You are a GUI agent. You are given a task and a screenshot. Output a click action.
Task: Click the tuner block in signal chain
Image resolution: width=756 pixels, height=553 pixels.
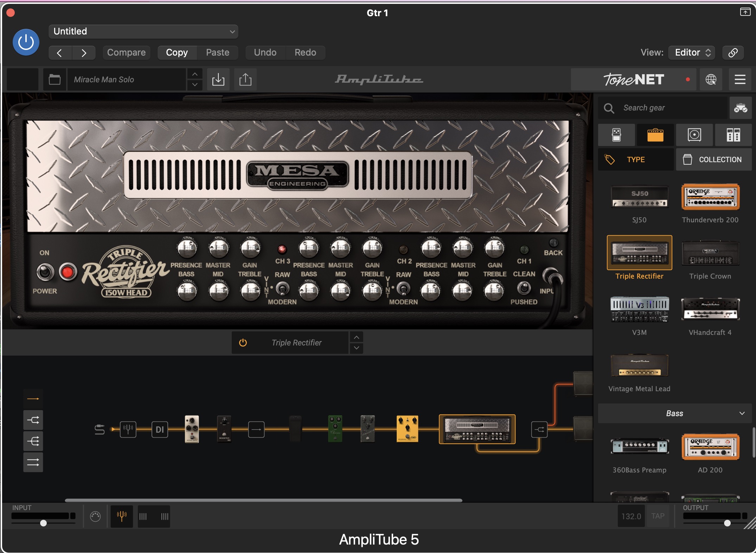pos(128,429)
